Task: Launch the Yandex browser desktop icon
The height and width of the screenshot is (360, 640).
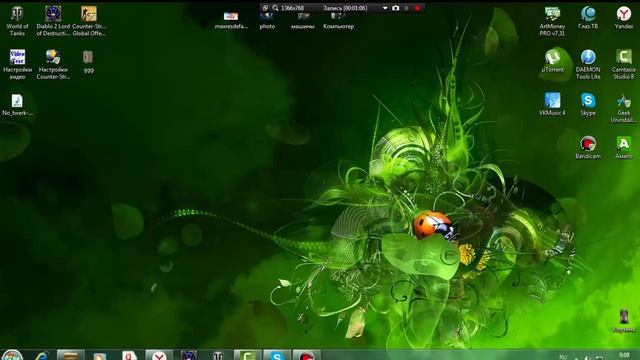Action: 624,18
